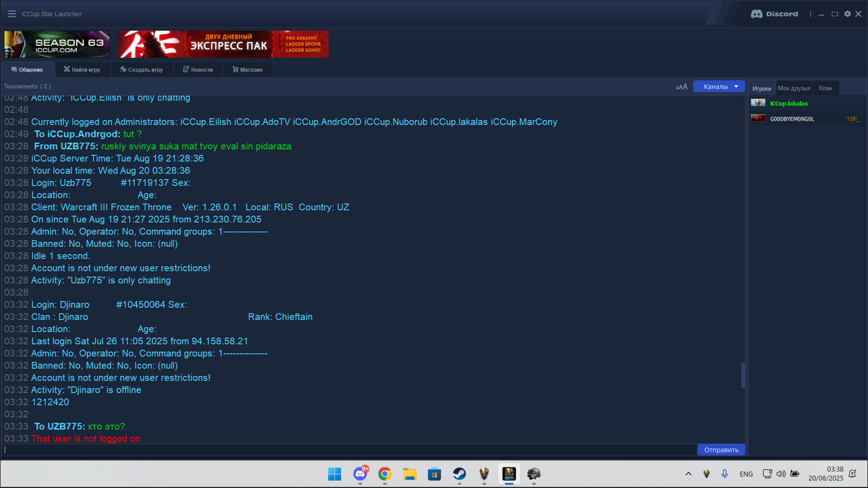Show hidden system tray icons
868x488 pixels.
pyautogui.click(x=688, y=474)
